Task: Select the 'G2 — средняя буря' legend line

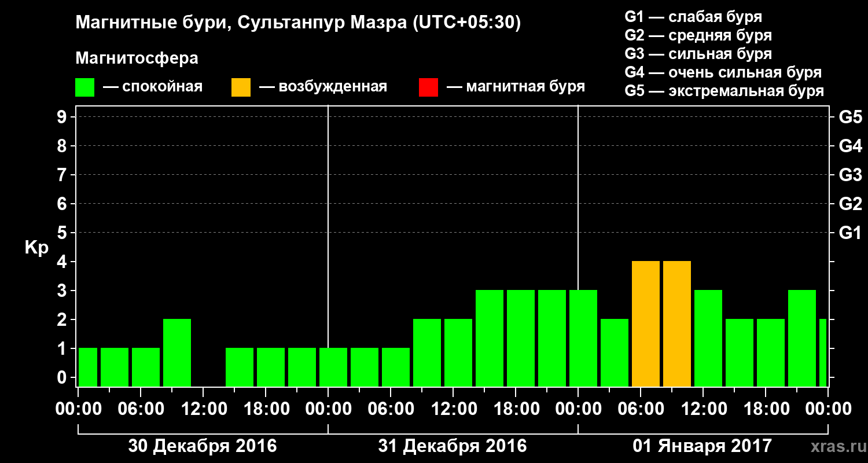Action: point(698,35)
